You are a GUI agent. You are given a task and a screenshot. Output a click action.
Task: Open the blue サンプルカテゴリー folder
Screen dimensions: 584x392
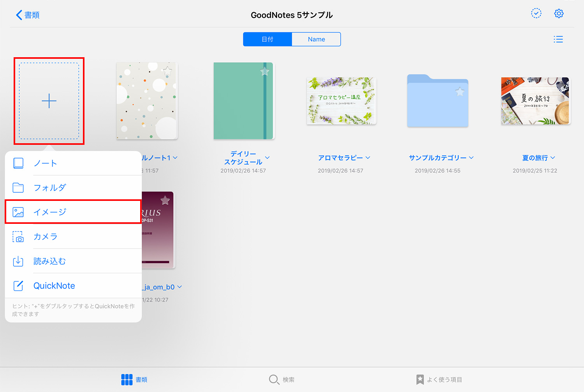[438, 101]
